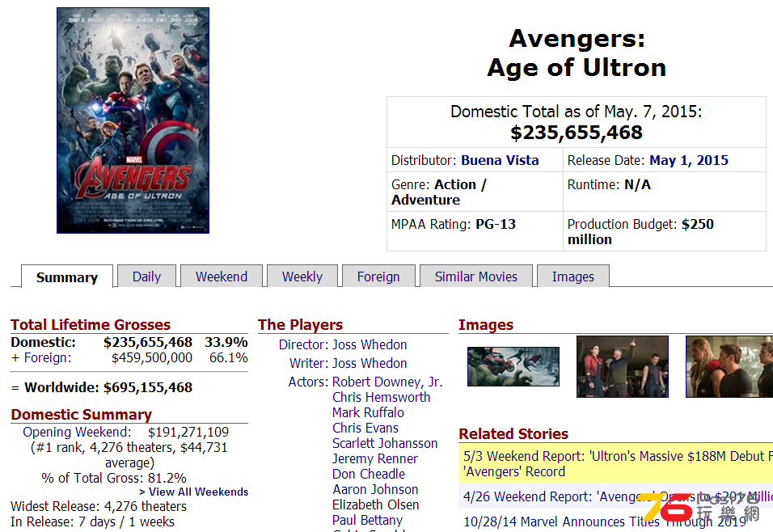The width and height of the screenshot is (773, 532).
Task: Open the Foreign tab
Action: (x=378, y=277)
